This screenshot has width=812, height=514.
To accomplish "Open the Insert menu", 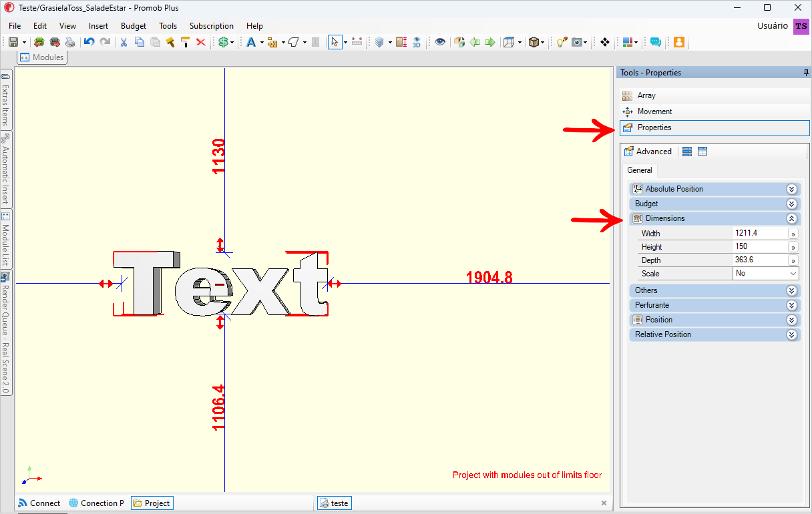I will click(98, 26).
